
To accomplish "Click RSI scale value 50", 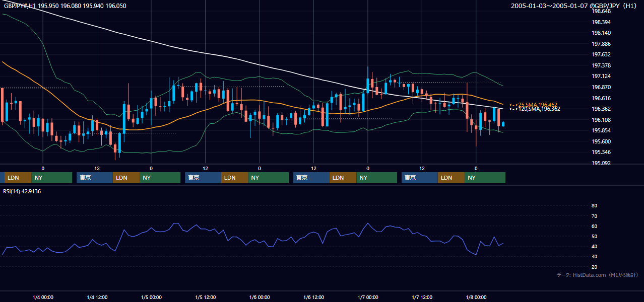I will pyautogui.click(x=594, y=236).
